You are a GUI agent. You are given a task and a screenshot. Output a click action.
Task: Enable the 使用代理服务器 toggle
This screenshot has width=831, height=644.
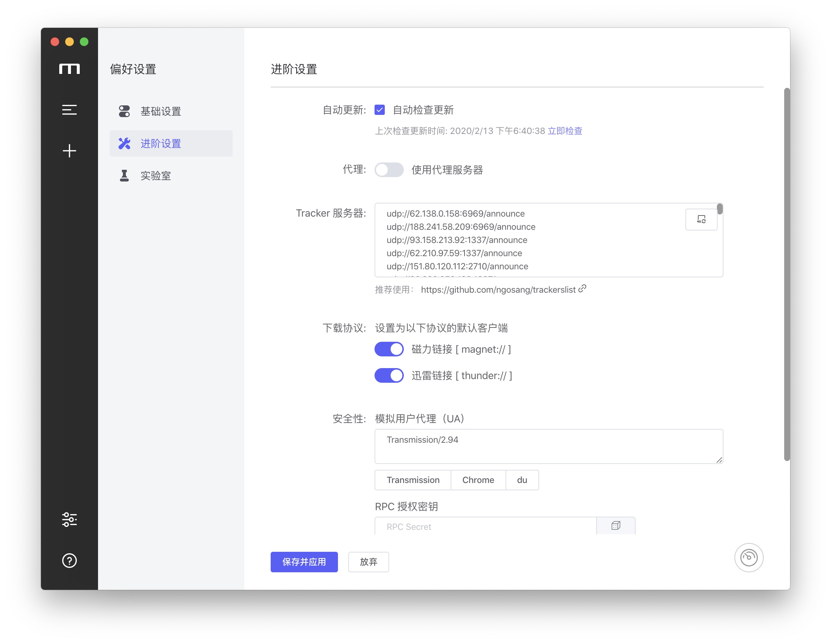tap(388, 170)
